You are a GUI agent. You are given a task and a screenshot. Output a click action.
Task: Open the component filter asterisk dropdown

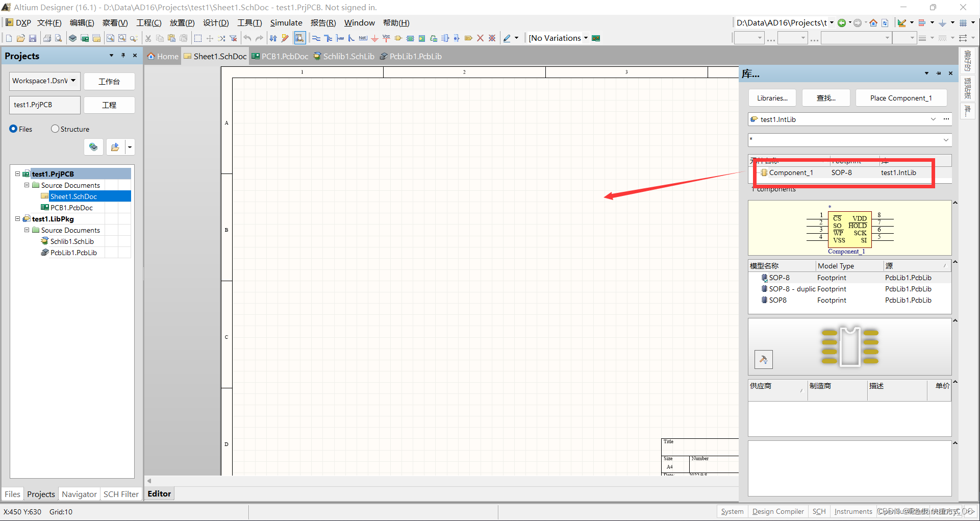click(946, 140)
